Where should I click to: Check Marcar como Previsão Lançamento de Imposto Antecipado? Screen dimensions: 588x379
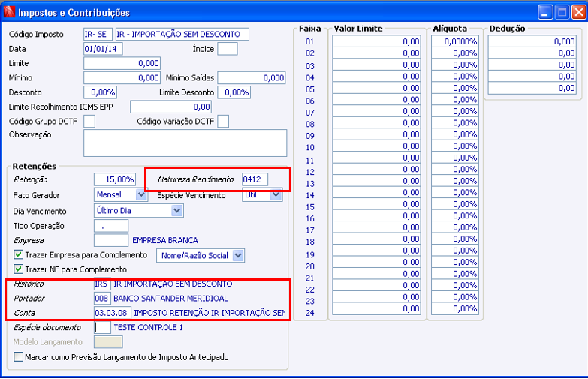point(18,357)
